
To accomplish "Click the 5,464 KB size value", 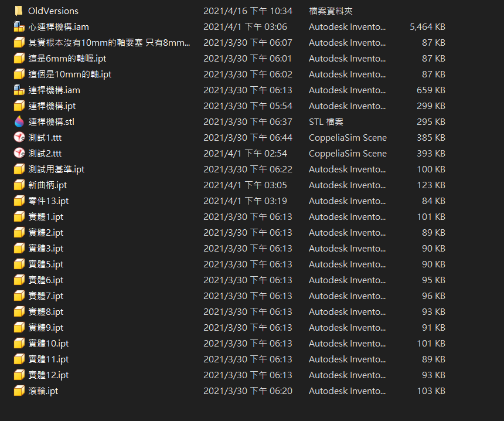I will (427, 27).
